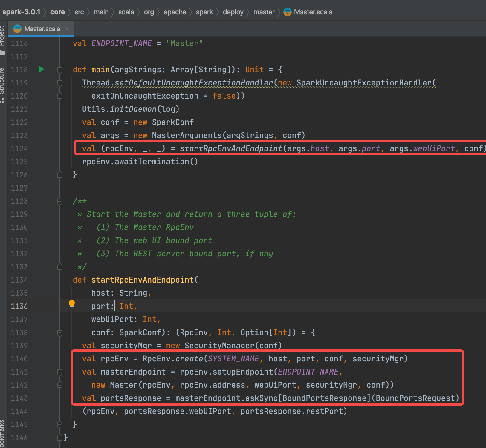This screenshot has width=486, height=448.
Task: Click the Unit return type of main
Action: [254, 70]
